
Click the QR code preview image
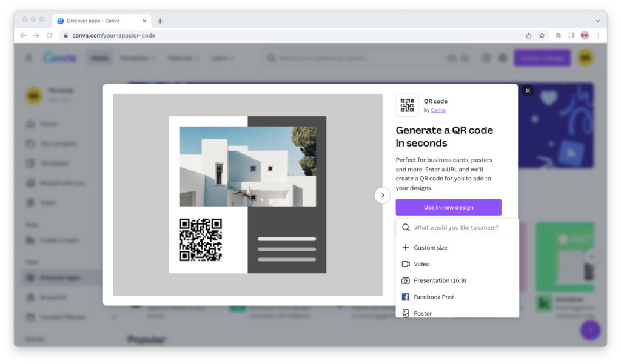click(x=200, y=240)
